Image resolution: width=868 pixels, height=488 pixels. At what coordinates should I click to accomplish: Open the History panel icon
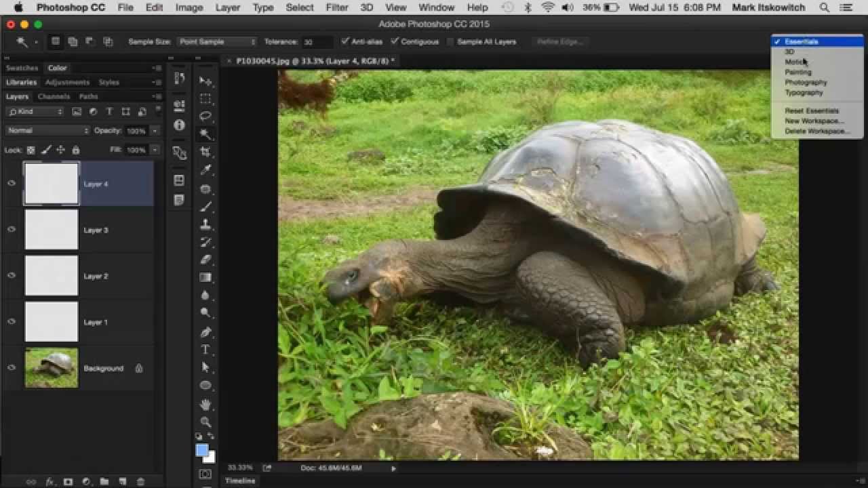(x=179, y=79)
